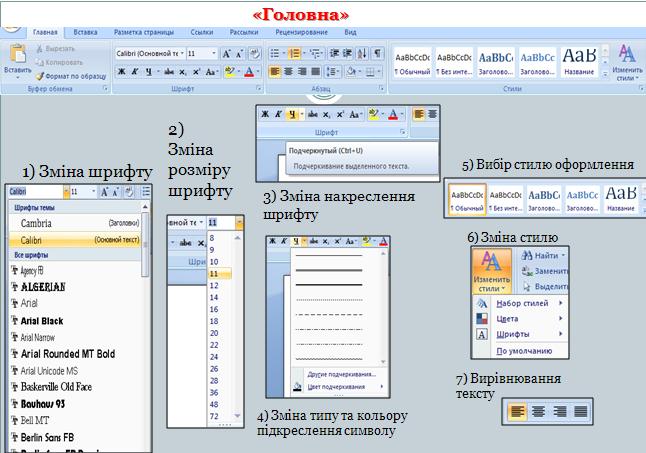Click the red font color A in the main ribbon
The height and width of the screenshot is (453, 646).
249,72
